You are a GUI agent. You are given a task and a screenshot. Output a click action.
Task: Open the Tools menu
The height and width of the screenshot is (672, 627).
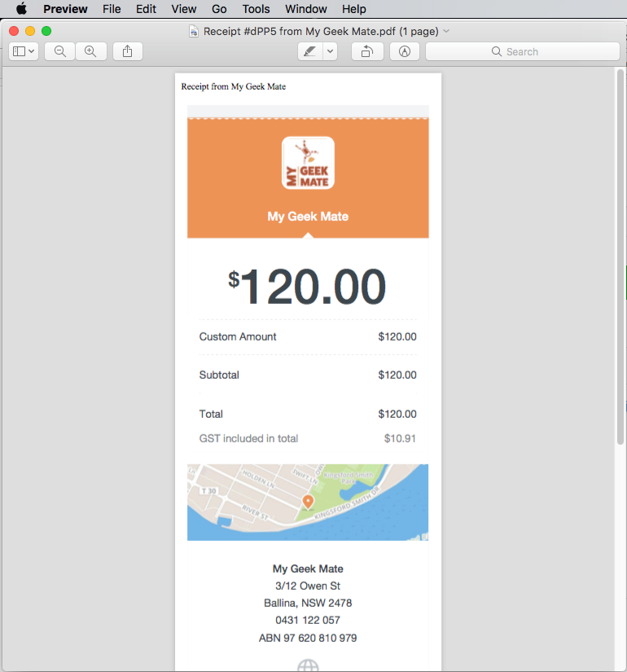pyautogui.click(x=256, y=9)
